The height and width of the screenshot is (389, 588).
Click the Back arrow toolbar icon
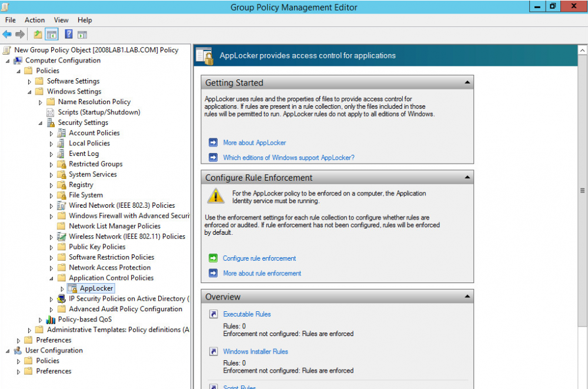point(6,35)
